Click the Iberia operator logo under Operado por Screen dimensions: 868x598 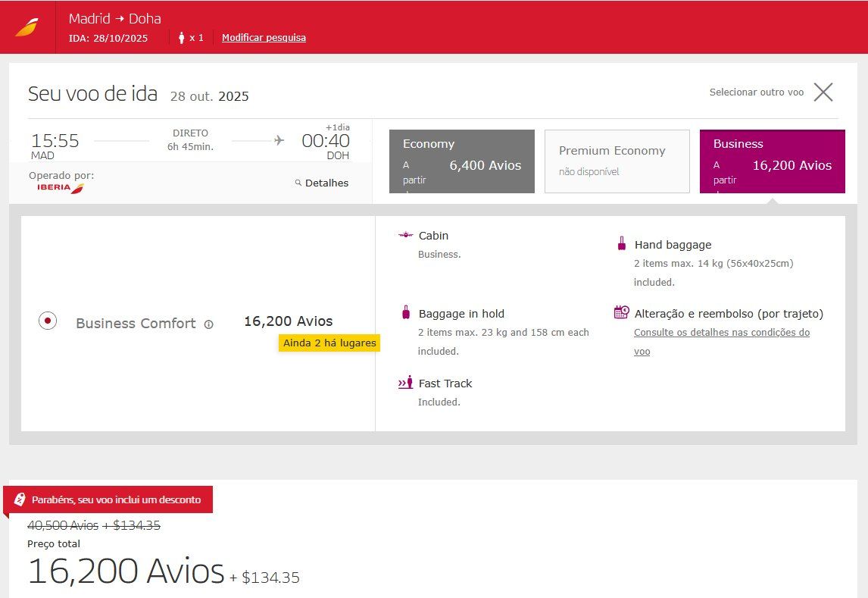pyautogui.click(x=61, y=188)
